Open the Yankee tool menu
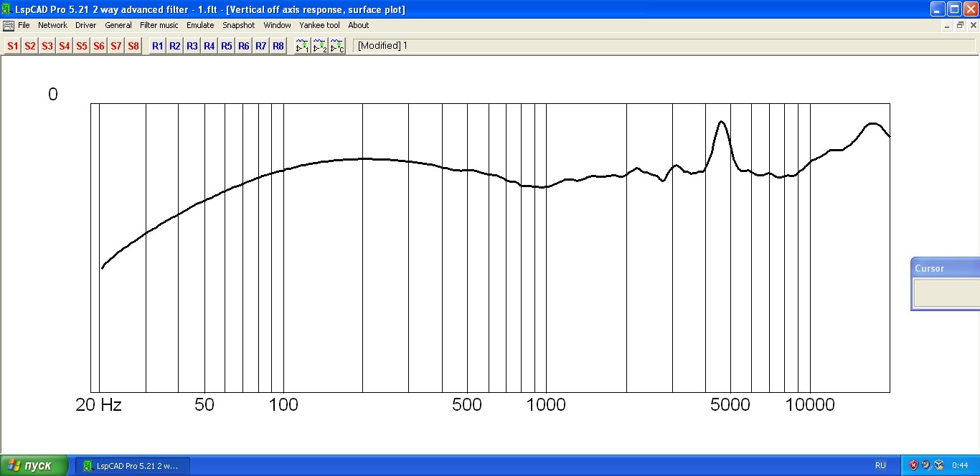 (319, 25)
